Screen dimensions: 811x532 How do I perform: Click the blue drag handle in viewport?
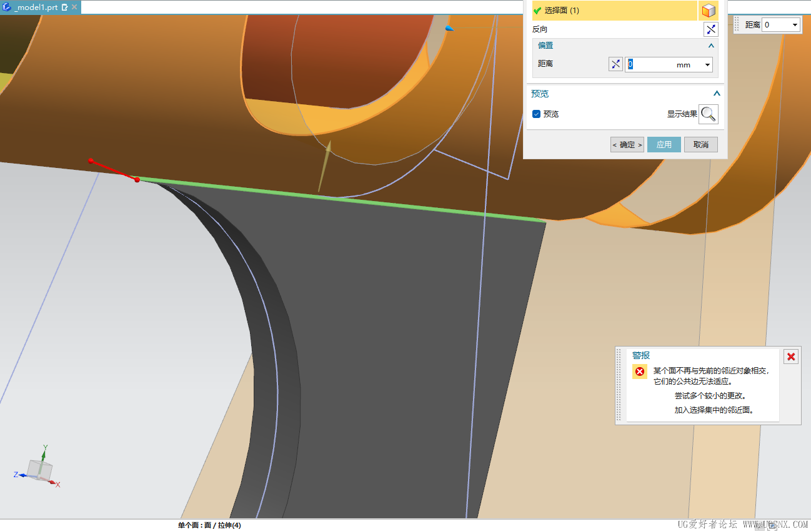(x=449, y=29)
